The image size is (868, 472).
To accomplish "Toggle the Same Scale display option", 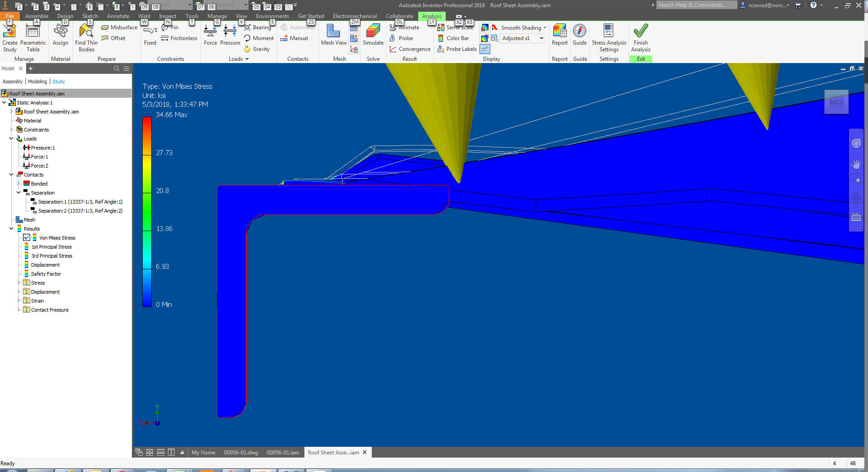I will coord(456,27).
